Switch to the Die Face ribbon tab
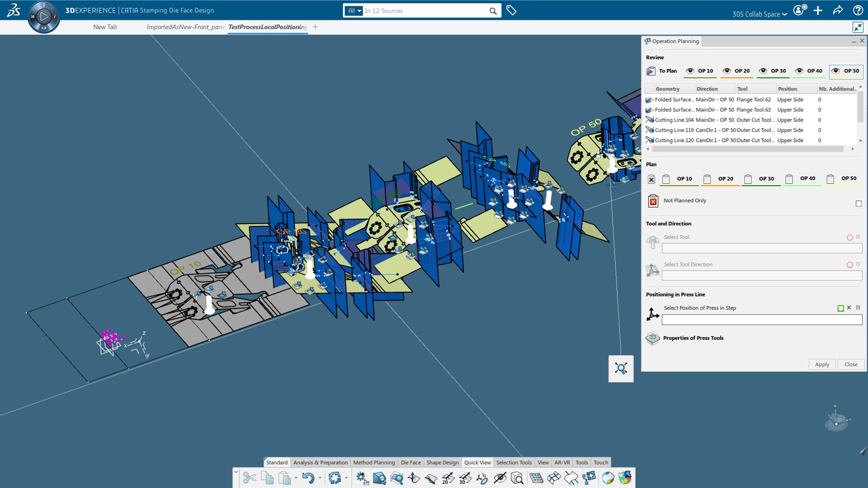 [x=410, y=462]
